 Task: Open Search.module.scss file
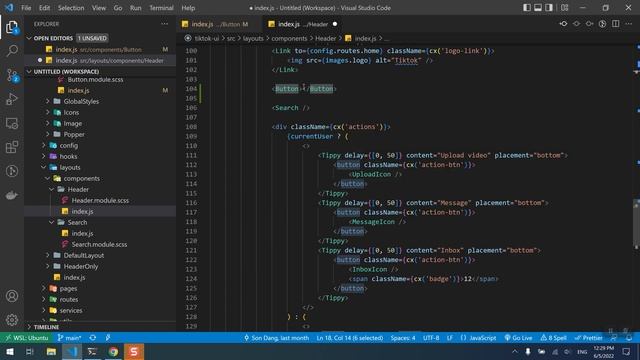tap(99, 244)
